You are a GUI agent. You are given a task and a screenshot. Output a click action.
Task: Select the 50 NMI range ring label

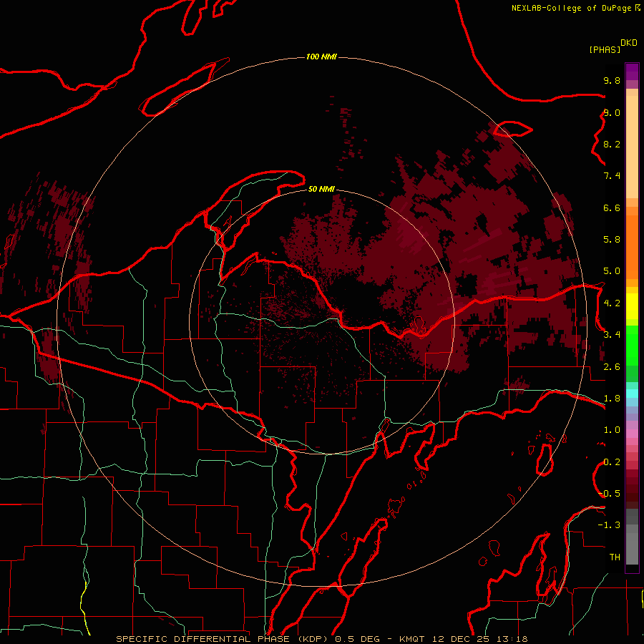pos(321,189)
